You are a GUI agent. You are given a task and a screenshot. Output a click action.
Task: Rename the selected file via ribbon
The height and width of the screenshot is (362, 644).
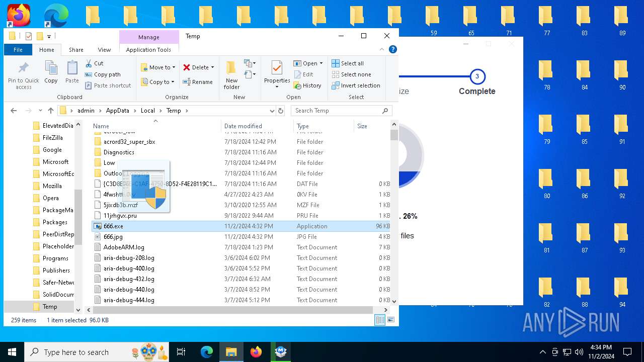pyautogui.click(x=197, y=82)
